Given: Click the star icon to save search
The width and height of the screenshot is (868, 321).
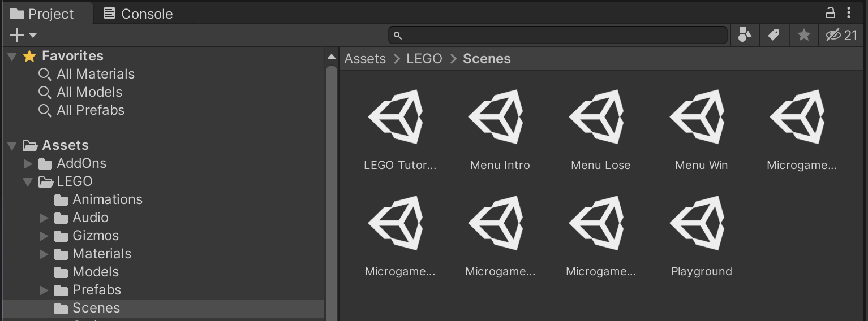Looking at the screenshot, I should [803, 35].
